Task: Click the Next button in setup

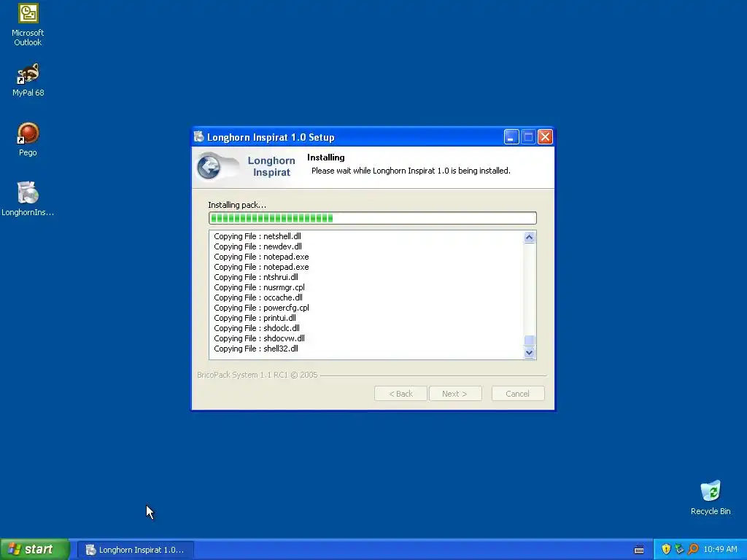Action: [x=455, y=394]
